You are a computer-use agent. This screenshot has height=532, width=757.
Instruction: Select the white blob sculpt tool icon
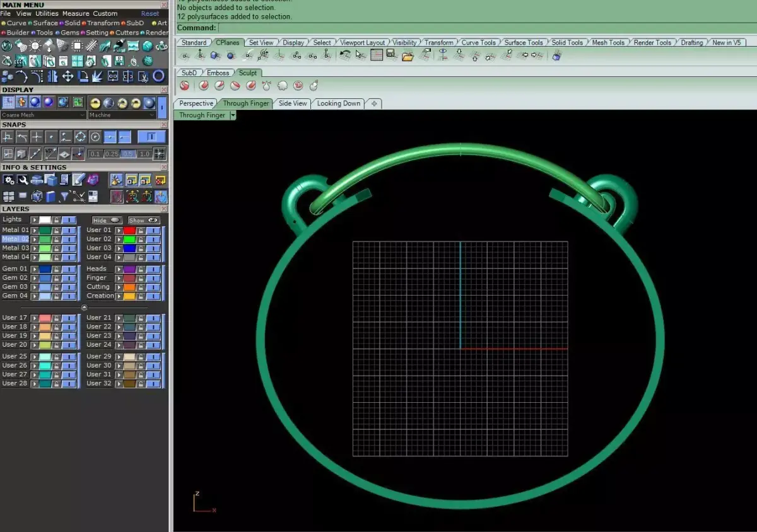[x=283, y=86]
